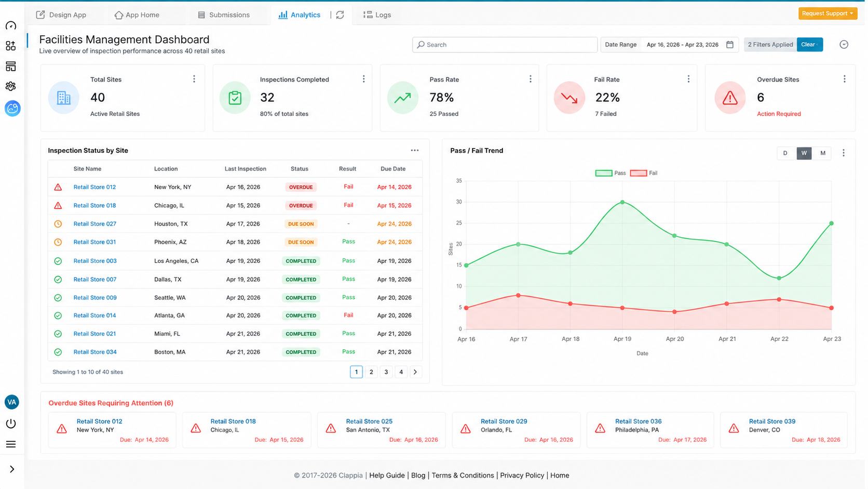Viewport: 868px width, 489px height.
Task: Click clock icon on Retail Store 027 row
Action: coord(58,224)
